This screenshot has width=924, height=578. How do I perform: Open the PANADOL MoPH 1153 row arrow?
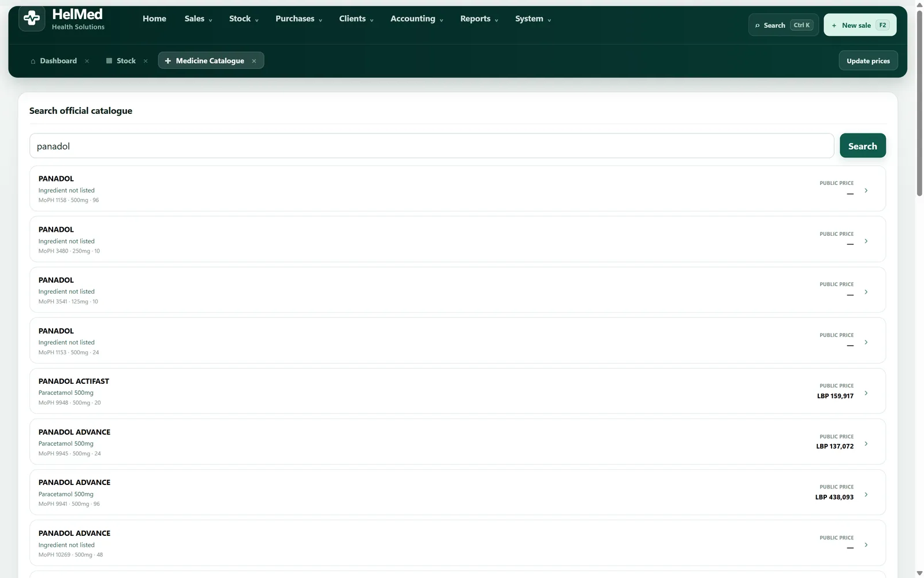pyautogui.click(x=866, y=342)
